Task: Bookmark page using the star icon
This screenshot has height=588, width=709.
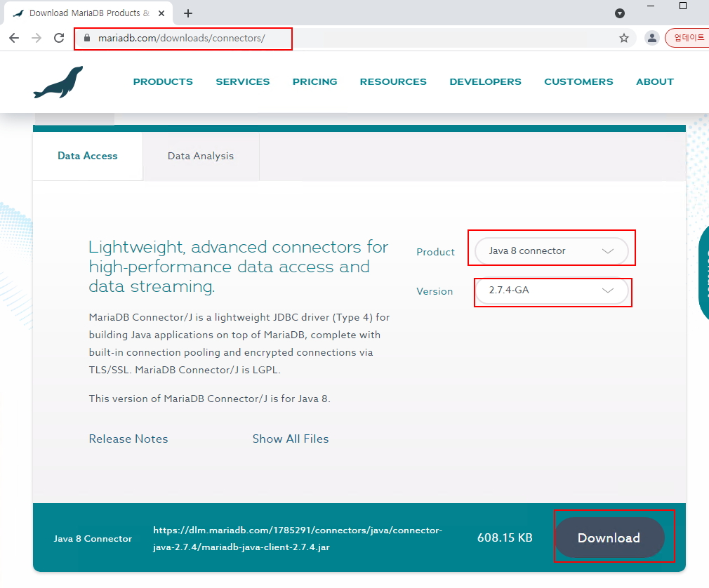Action: [623, 38]
